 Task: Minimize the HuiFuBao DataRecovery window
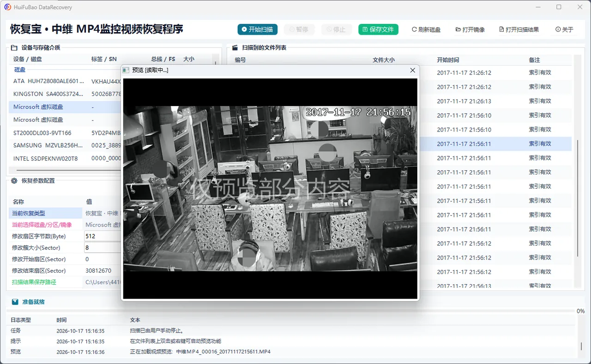538,7
